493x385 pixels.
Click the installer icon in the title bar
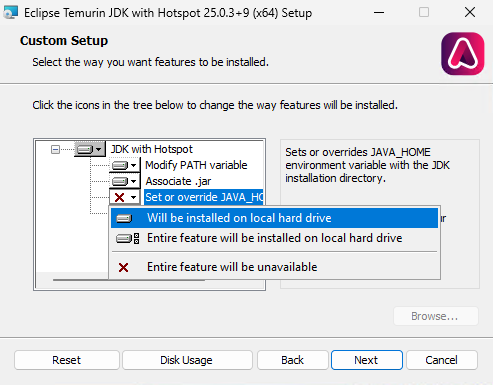[x=10, y=13]
